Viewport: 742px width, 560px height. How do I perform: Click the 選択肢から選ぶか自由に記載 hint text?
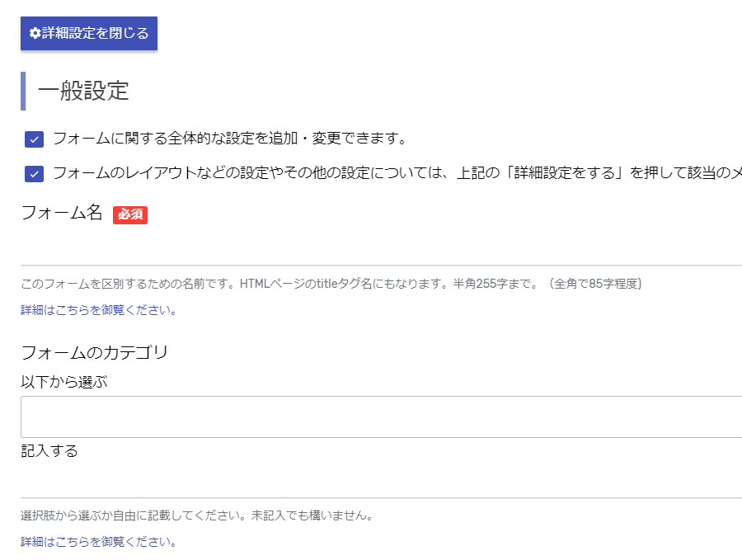197,515
